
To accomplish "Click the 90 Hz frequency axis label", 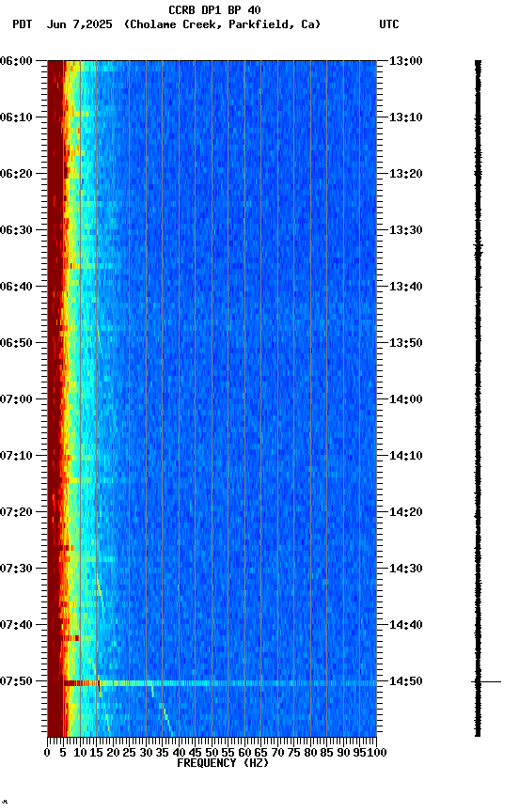I will pyautogui.click(x=343, y=753).
